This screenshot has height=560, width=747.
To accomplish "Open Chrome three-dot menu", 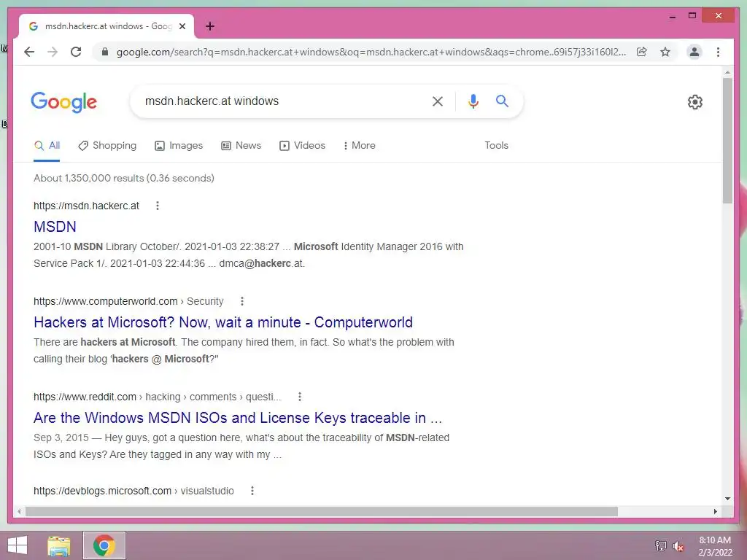I will point(718,52).
